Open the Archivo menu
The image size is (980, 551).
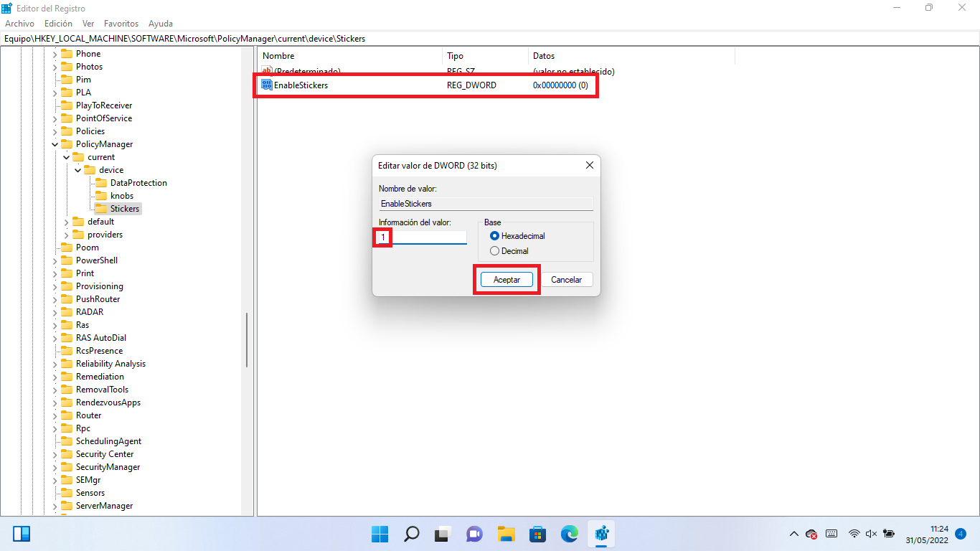click(x=19, y=24)
